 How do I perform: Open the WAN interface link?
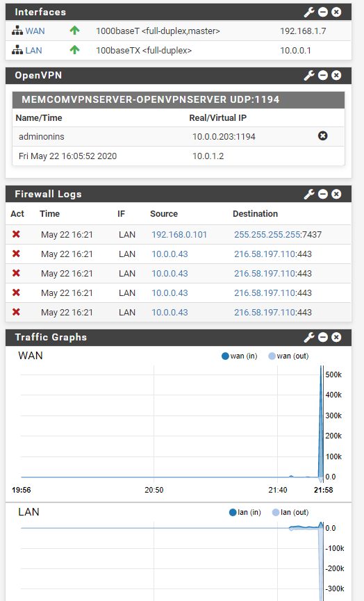point(35,31)
